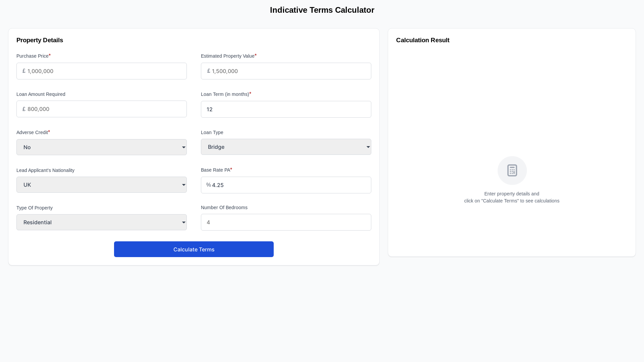This screenshot has height=362, width=644.
Task: Open the Adverse Credit dropdown
Action: (102, 147)
